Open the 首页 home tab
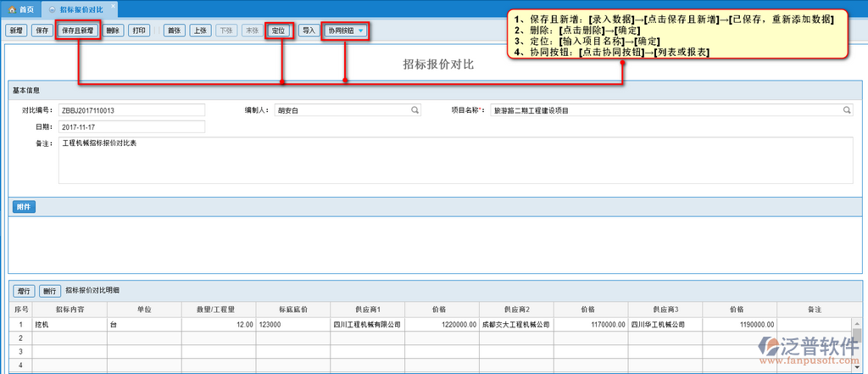868x374 pixels. [x=22, y=8]
